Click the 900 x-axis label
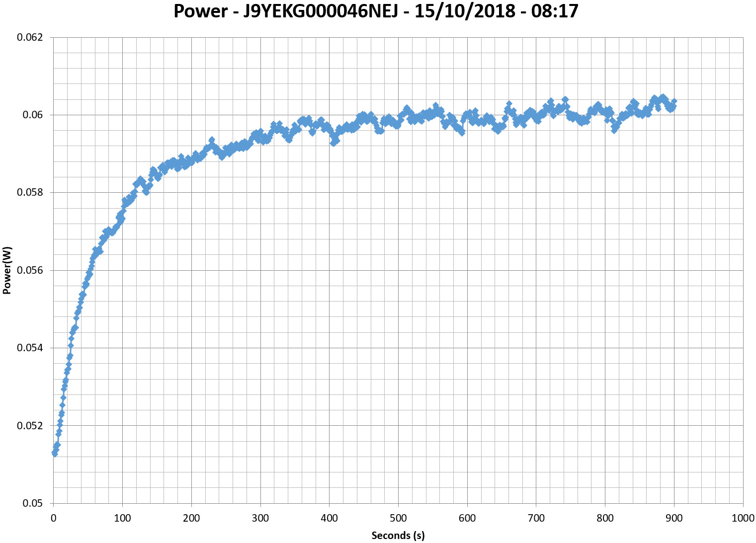Image resolution: width=756 pixels, height=543 pixels. click(x=674, y=518)
